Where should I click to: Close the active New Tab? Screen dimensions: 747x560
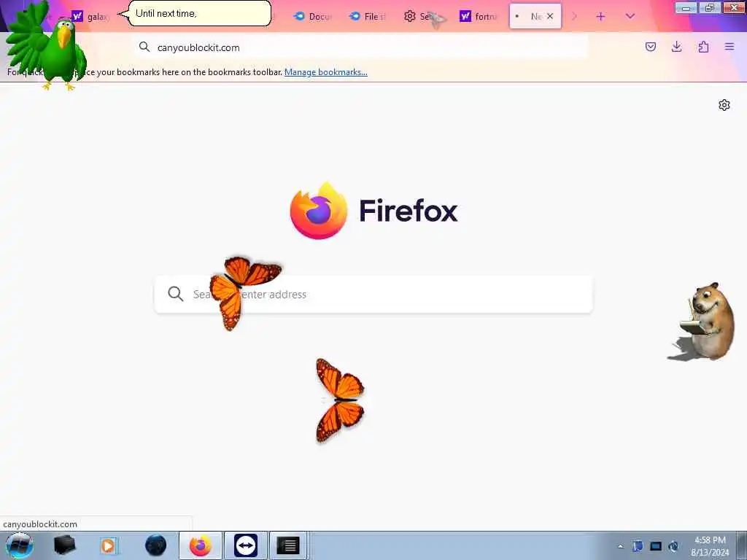(550, 16)
